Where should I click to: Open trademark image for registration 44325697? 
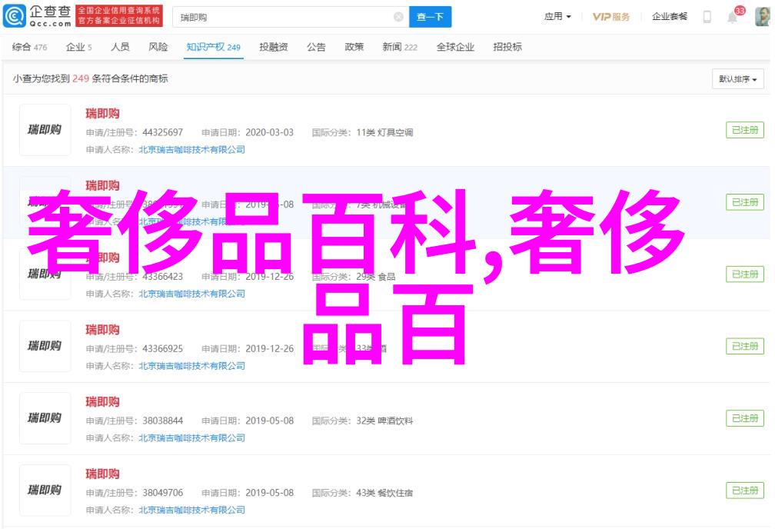45,130
